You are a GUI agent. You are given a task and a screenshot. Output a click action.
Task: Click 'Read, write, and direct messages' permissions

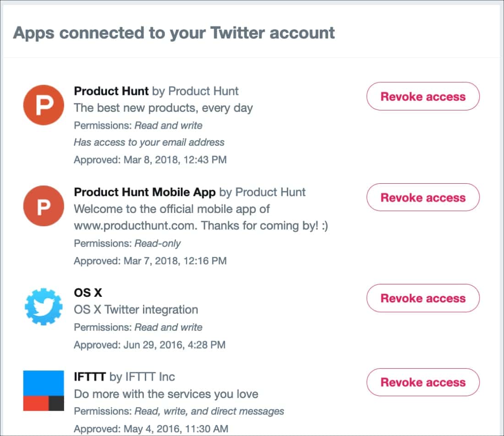(x=209, y=411)
